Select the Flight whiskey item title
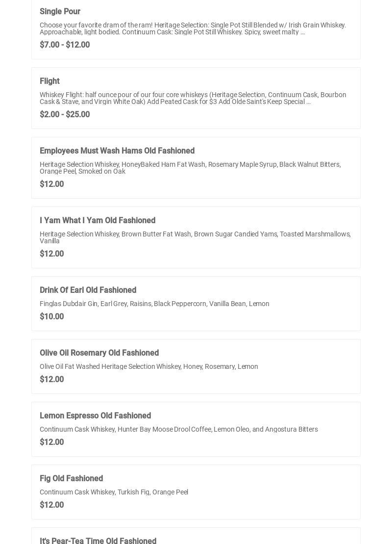 [x=49, y=81]
